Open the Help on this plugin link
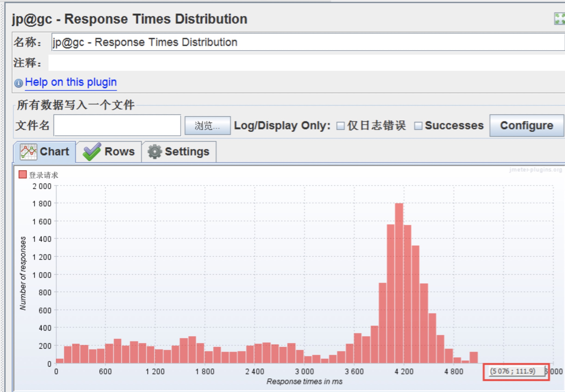The image size is (565, 392). pyautogui.click(x=71, y=82)
